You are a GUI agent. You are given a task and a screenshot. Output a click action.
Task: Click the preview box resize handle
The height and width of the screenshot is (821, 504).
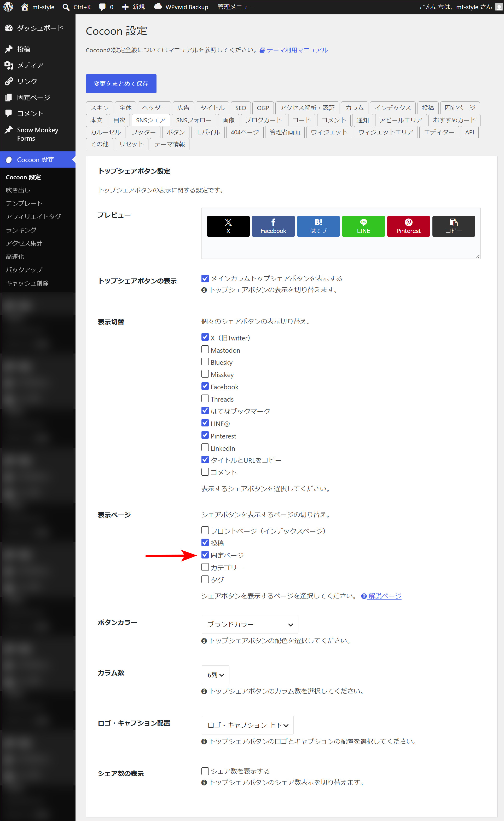pyautogui.click(x=478, y=256)
